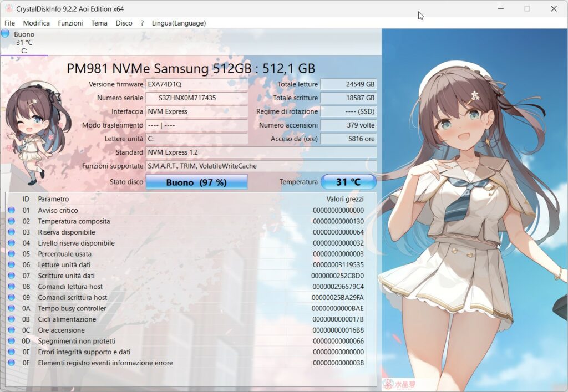Viewport: 568px width, 392px height.
Task: Click the blue status orb beside Avviso critico
Action: 11,210
